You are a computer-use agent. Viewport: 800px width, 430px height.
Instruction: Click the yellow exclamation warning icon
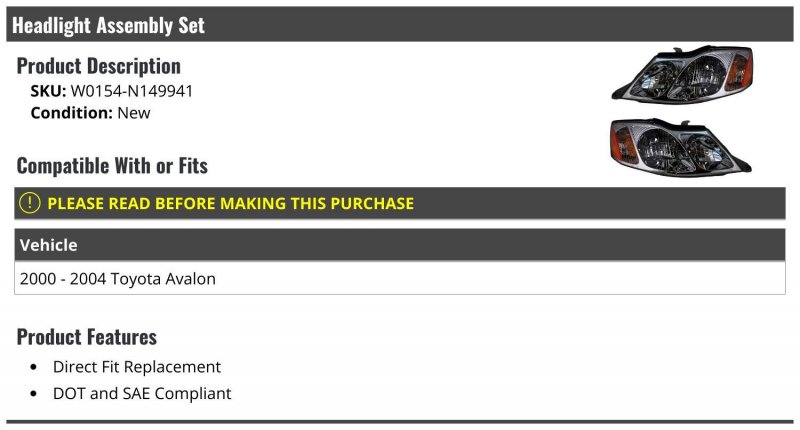(x=30, y=203)
